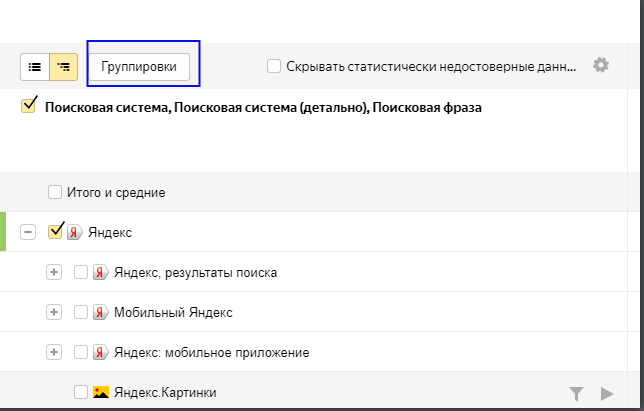Click Yandex logo icon beside Мобильный Яндекс
This screenshot has height=411, width=644.
coord(100,312)
